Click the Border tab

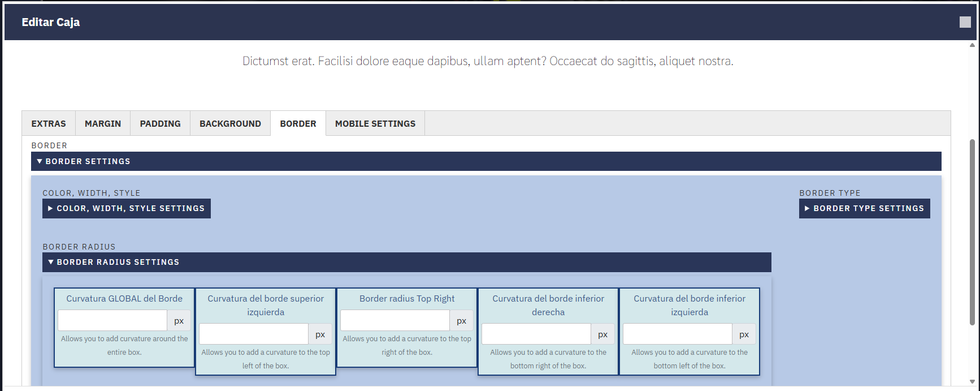coord(298,123)
